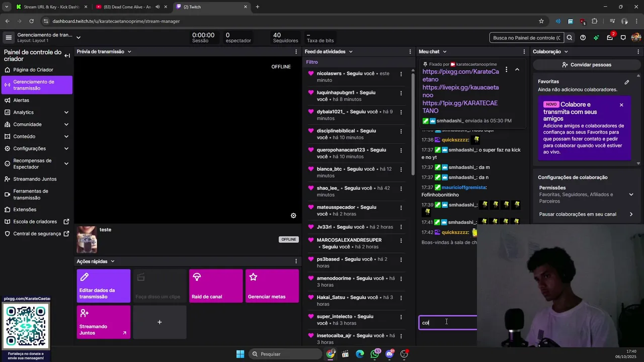The image size is (644, 362).
Task: Click Editar dados da transmissão quick action
Action: tap(104, 286)
